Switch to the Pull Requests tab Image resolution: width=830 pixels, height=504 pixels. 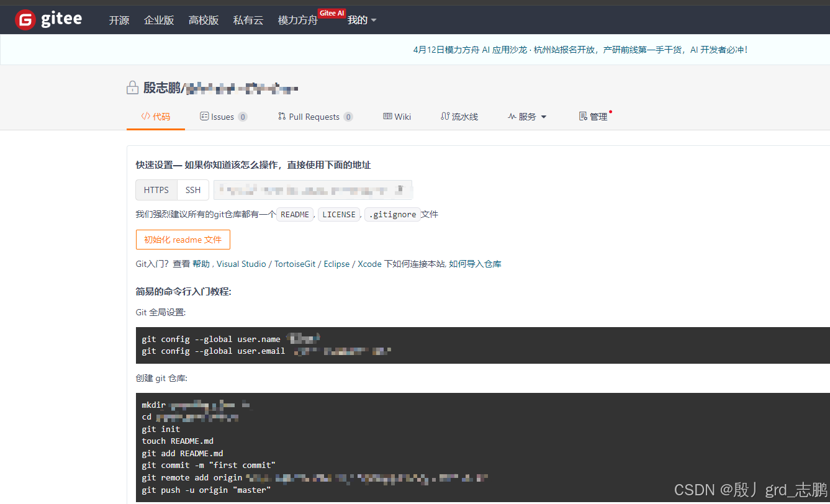coord(316,117)
